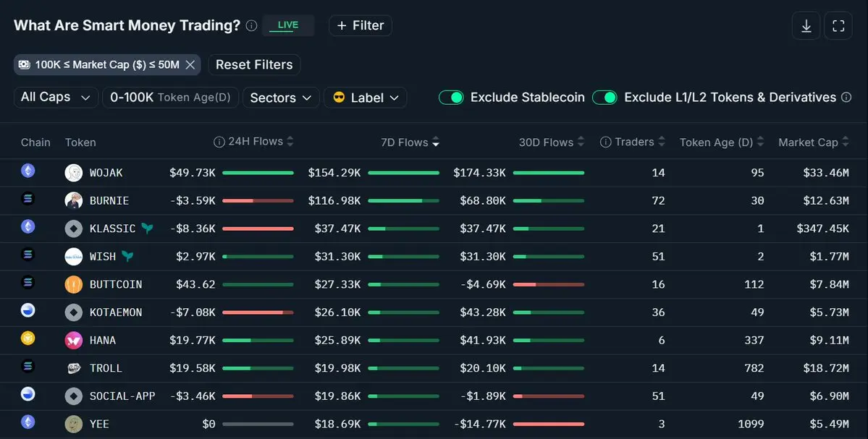Click the + Filter button

pyautogui.click(x=361, y=25)
